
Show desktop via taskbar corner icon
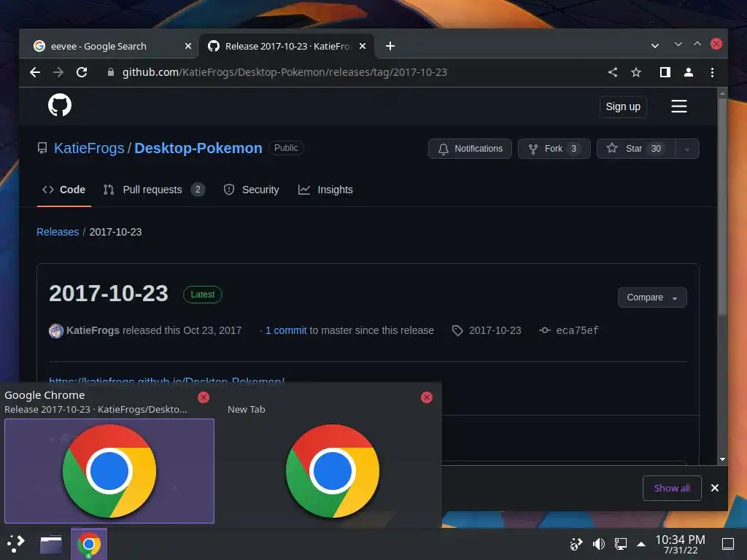coord(728,544)
